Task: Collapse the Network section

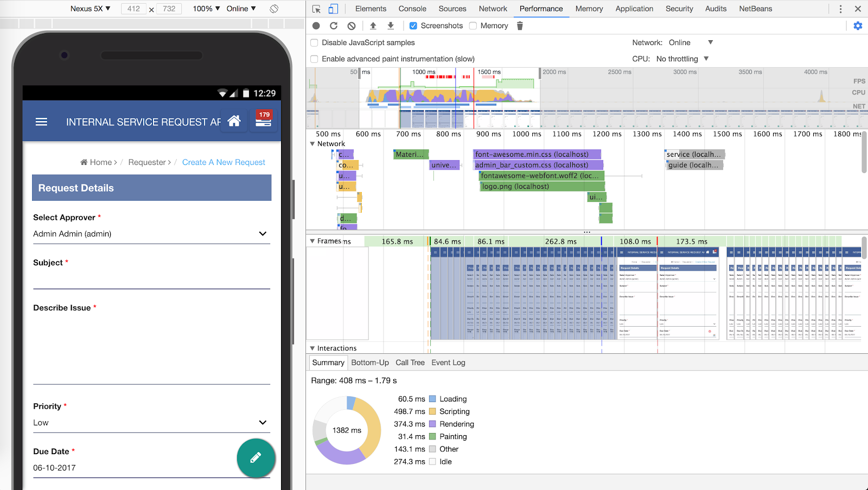Action: [x=312, y=144]
